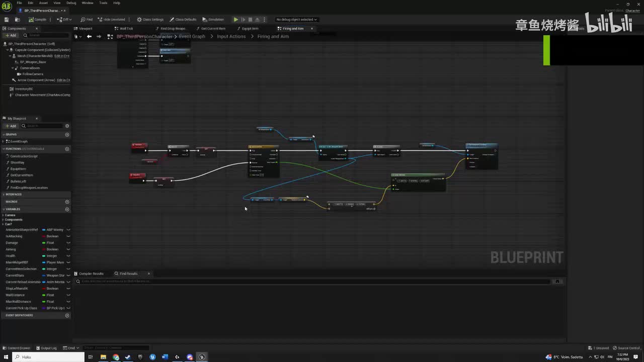Open Class Defaults

183,20
